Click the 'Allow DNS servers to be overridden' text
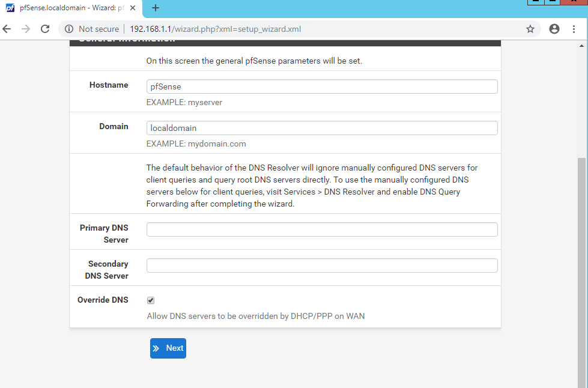The image size is (588, 388). tap(256, 316)
